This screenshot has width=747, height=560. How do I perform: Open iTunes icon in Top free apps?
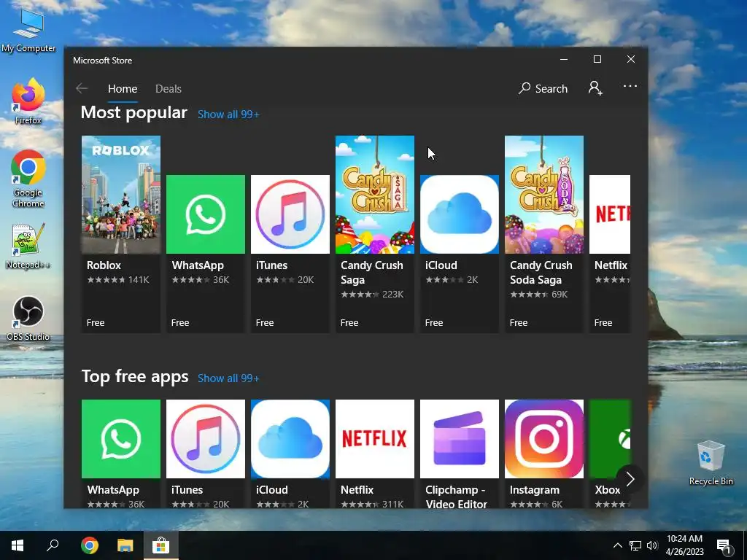205,438
